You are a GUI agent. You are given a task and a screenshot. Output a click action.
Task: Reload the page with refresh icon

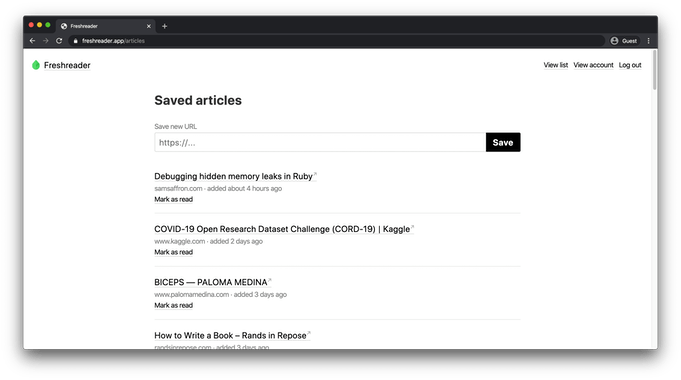coord(59,41)
